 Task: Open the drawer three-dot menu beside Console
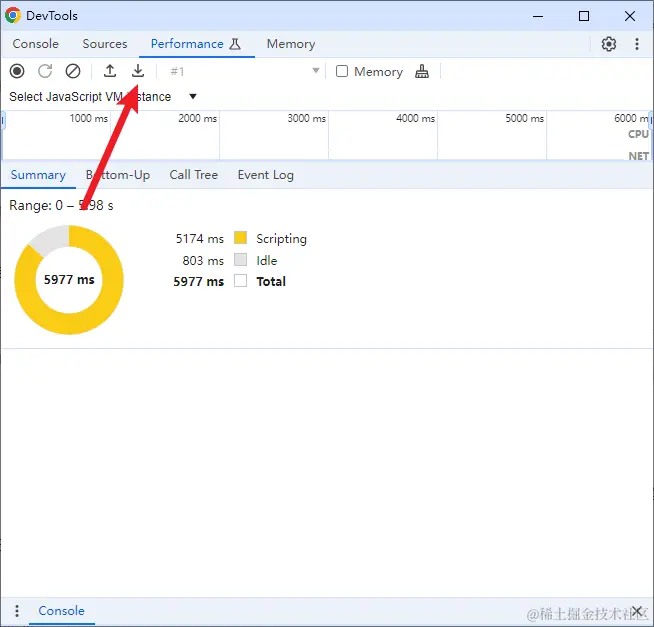point(17,611)
